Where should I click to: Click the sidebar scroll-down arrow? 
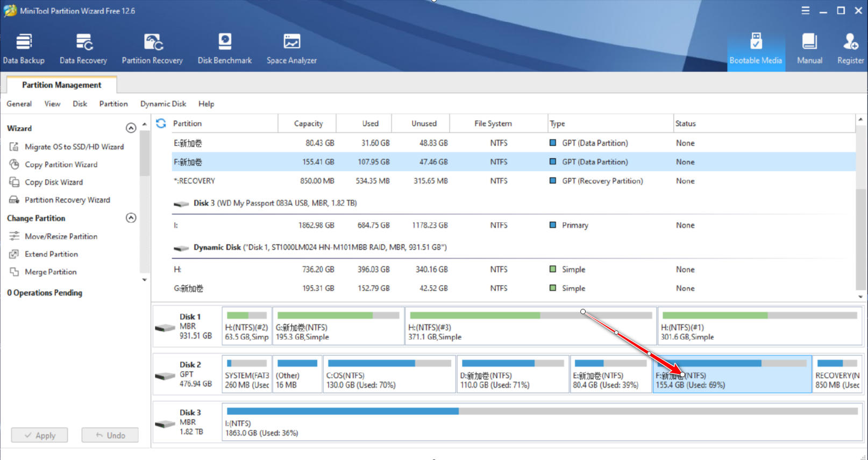pyautogui.click(x=144, y=280)
